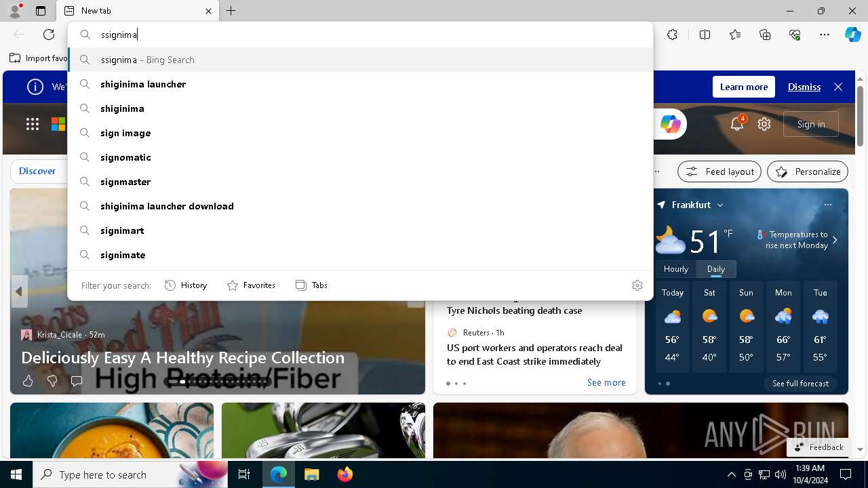Toggle split screen icon in toolbar
Image resolution: width=868 pixels, height=488 pixels.
click(705, 35)
